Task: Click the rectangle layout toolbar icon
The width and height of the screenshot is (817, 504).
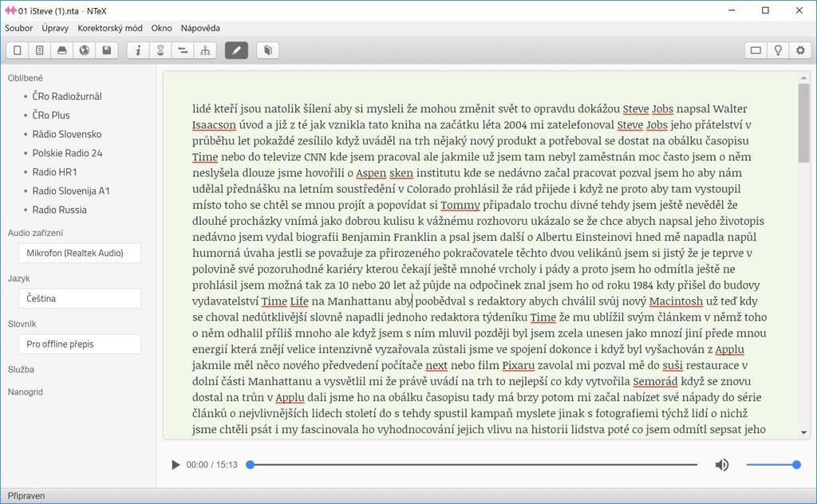Action: 756,50
